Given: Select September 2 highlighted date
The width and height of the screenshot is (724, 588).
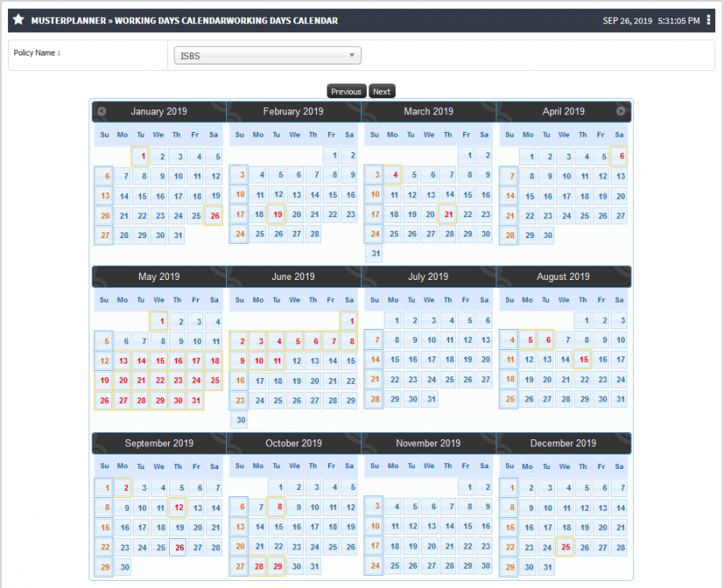Looking at the screenshot, I should pyautogui.click(x=122, y=487).
